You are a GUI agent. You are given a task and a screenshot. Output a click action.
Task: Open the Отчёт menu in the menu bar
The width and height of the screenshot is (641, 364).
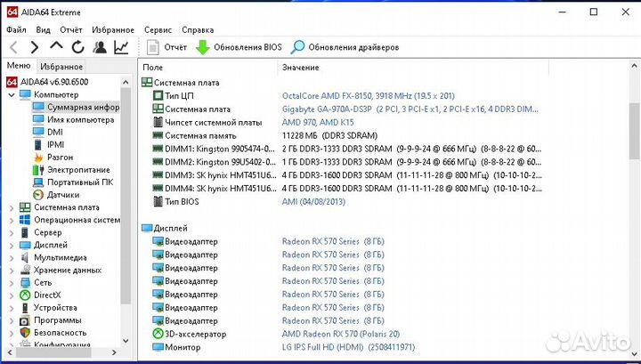(71, 30)
